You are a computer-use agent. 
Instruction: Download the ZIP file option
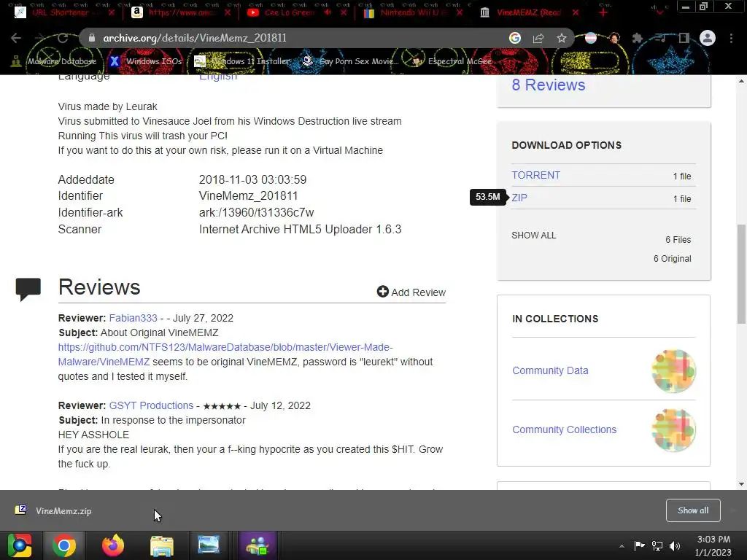pos(519,198)
